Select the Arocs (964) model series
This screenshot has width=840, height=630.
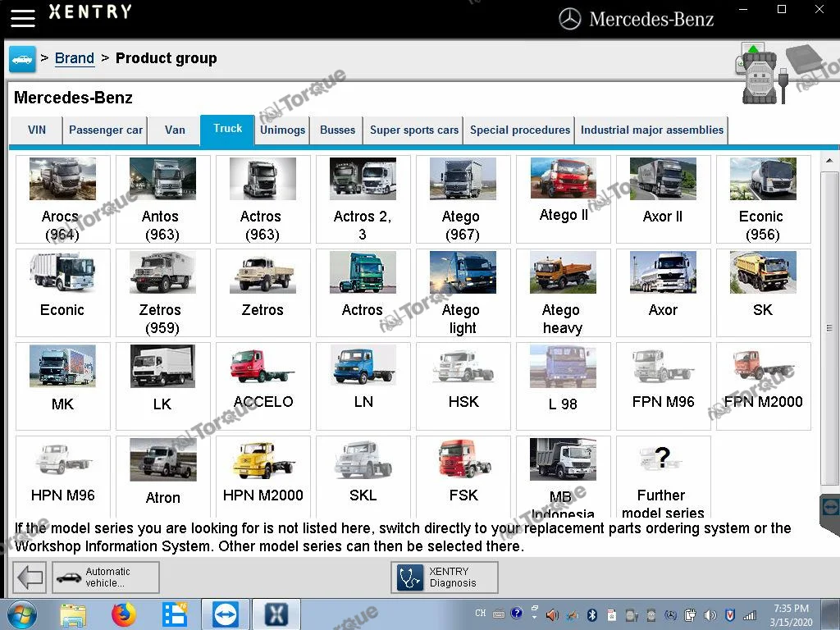point(62,199)
